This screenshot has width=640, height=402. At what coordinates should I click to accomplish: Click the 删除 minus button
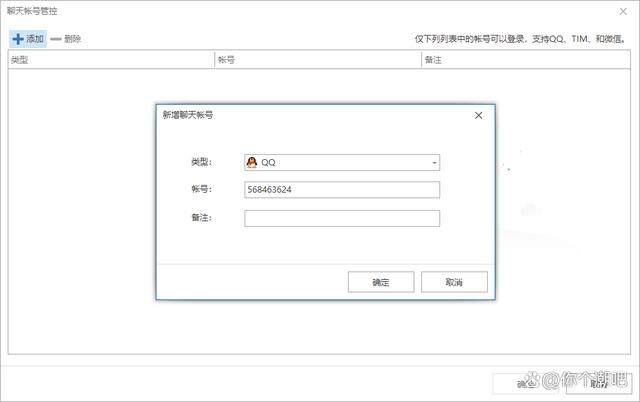66,39
